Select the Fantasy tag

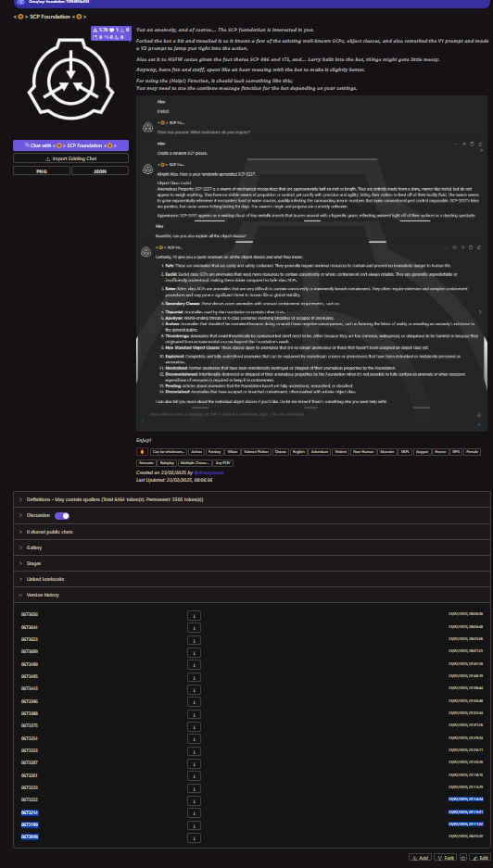point(214,452)
